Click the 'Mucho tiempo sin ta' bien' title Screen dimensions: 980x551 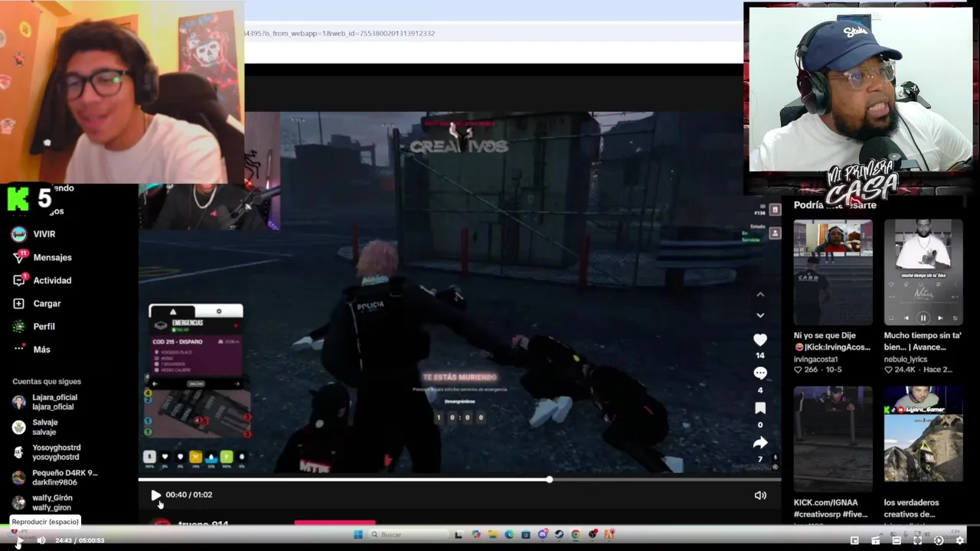[x=923, y=341]
